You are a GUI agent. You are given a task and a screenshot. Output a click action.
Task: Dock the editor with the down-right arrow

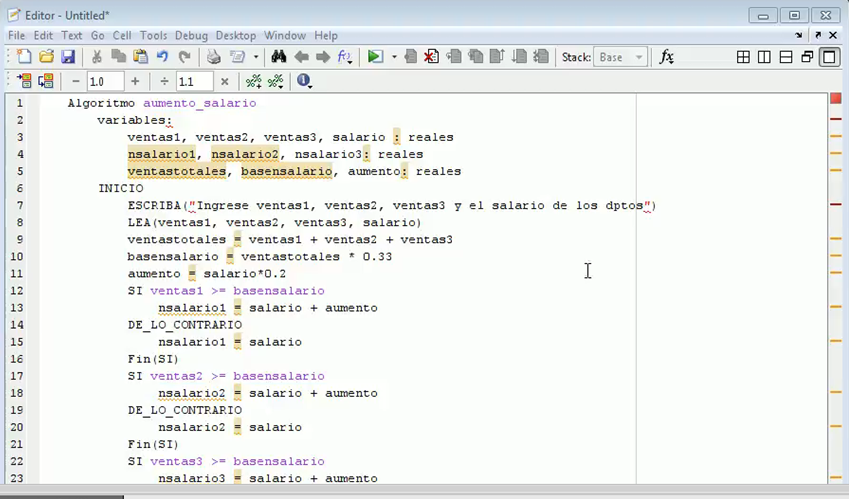point(799,35)
